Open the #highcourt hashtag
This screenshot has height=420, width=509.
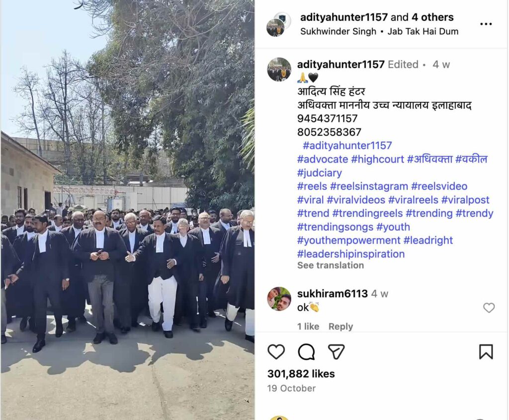pos(378,160)
